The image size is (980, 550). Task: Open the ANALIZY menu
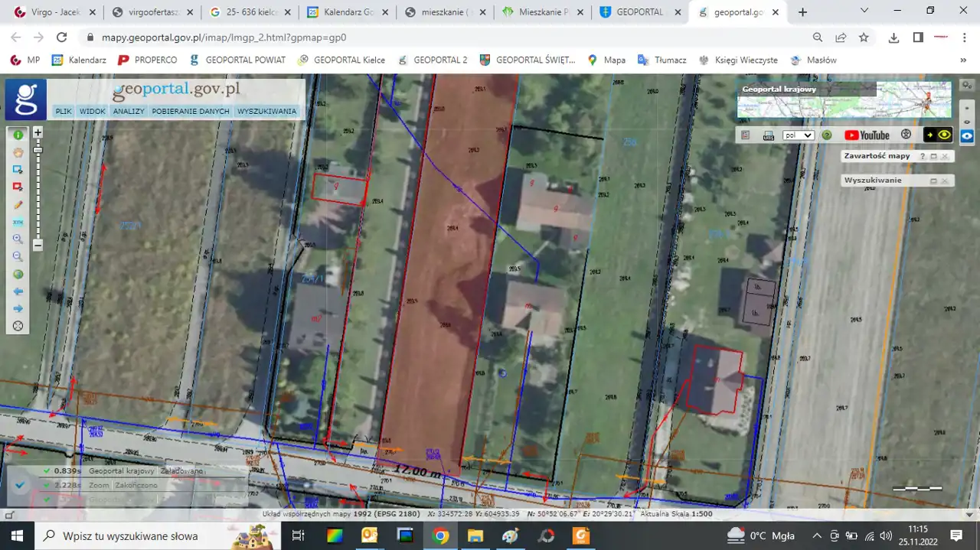129,111
